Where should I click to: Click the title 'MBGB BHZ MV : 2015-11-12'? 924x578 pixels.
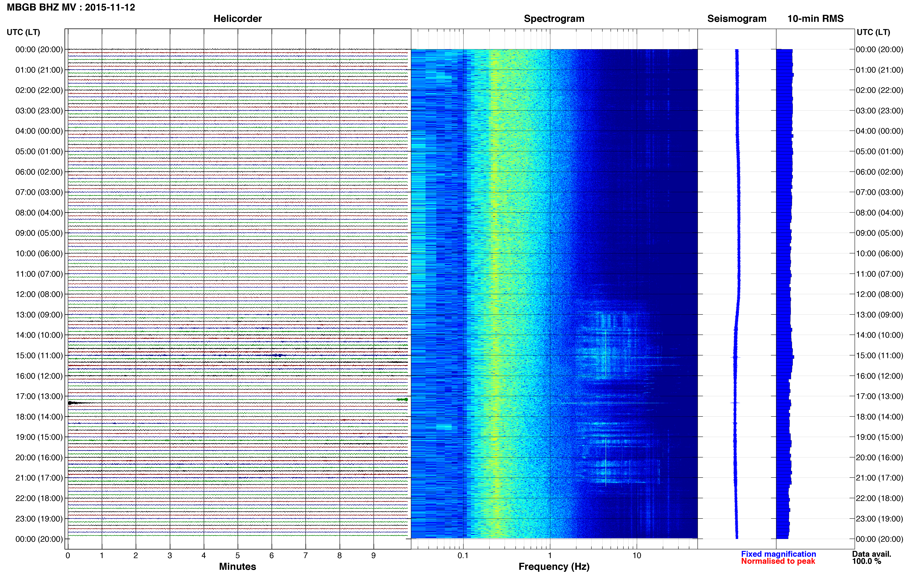pyautogui.click(x=71, y=7)
